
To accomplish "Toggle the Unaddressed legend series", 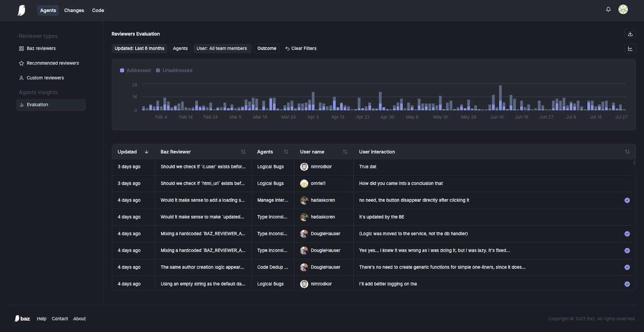I will coord(174,70).
